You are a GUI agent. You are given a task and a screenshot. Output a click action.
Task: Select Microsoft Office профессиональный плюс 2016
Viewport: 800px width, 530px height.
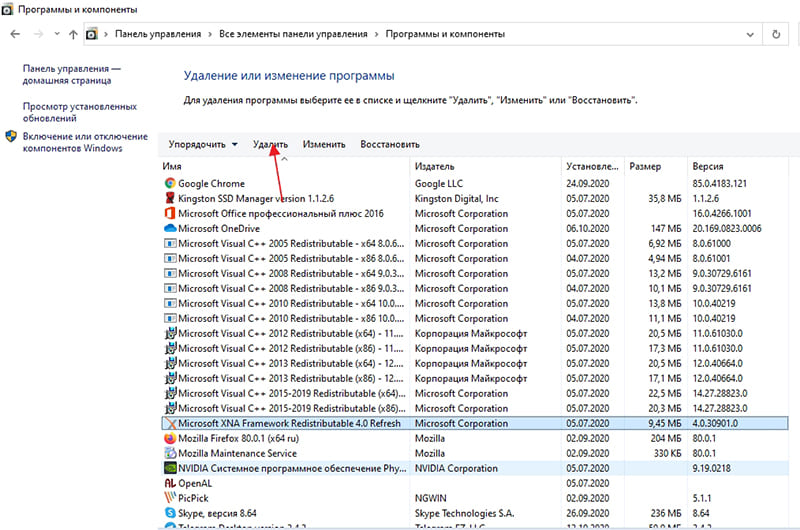point(281,213)
